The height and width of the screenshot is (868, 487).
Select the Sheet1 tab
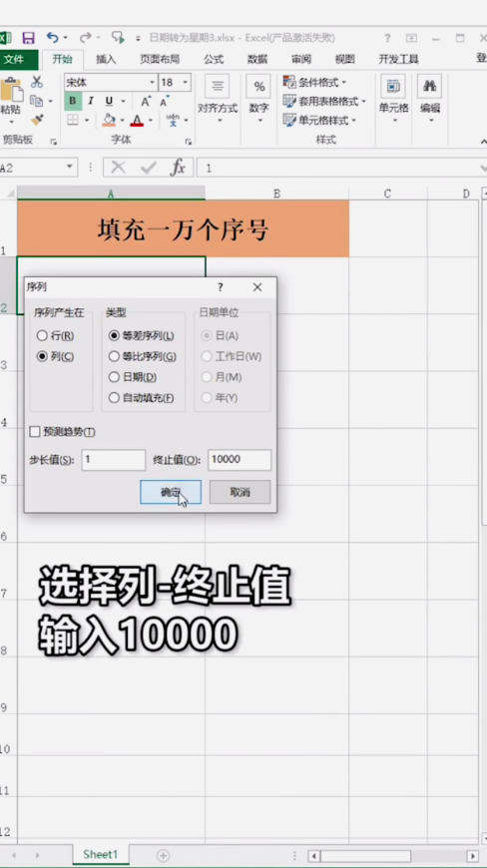tap(101, 855)
